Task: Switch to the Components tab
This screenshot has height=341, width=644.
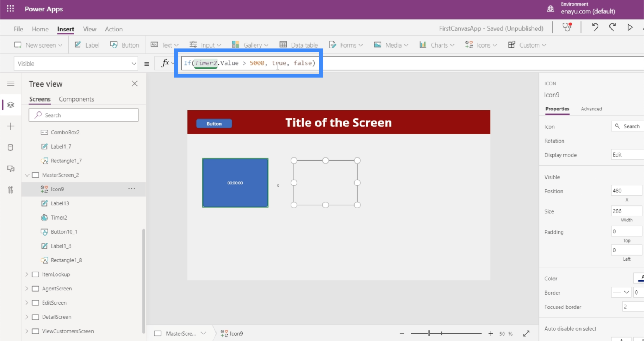Action: pyautogui.click(x=76, y=99)
